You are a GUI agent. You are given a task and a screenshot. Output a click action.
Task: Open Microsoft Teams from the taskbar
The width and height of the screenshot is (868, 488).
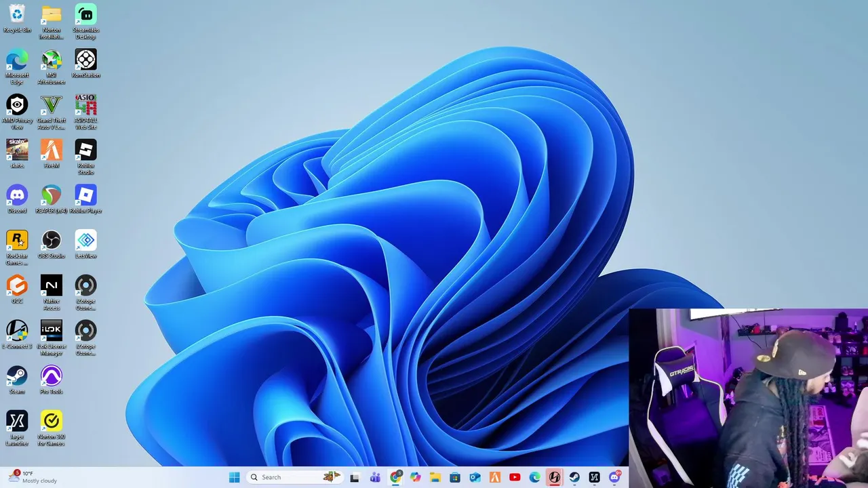[x=375, y=477]
